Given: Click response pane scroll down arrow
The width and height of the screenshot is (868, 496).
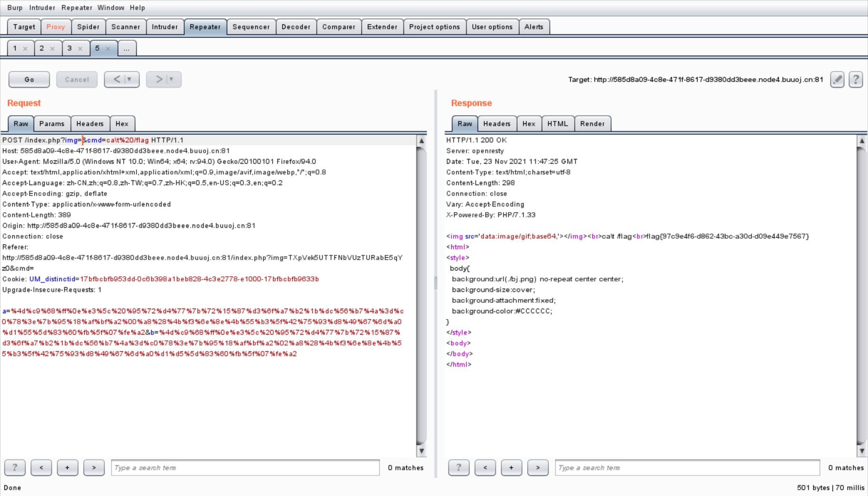Looking at the screenshot, I should click(x=862, y=451).
